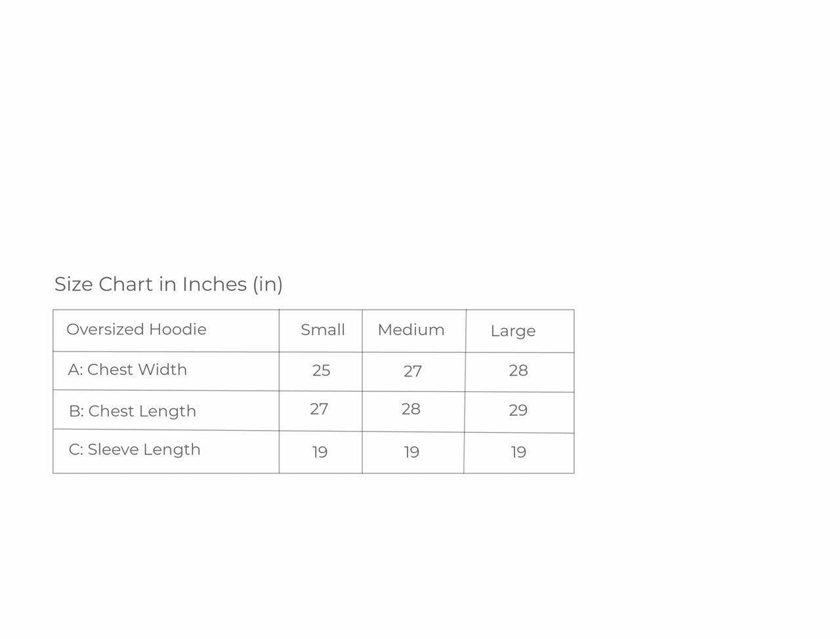Select the Large column header
840x639 pixels.
click(520, 331)
